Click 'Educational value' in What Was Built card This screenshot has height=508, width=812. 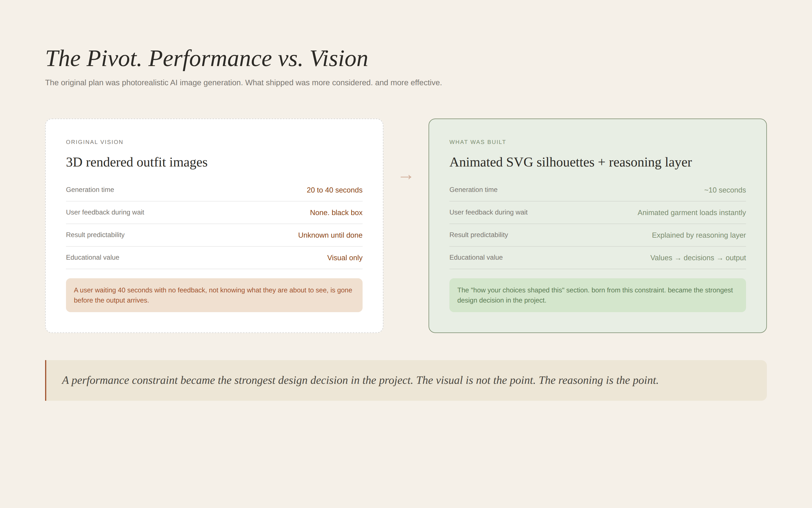point(476,257)
